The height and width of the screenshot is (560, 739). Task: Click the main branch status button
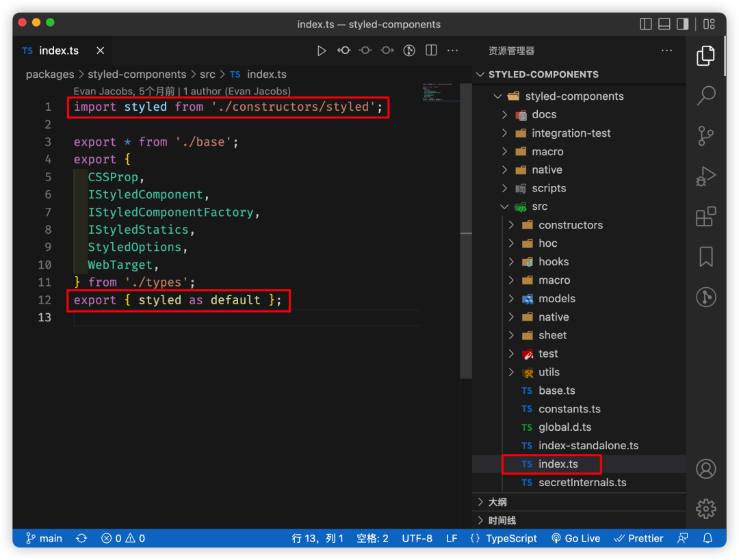point(44,538)
